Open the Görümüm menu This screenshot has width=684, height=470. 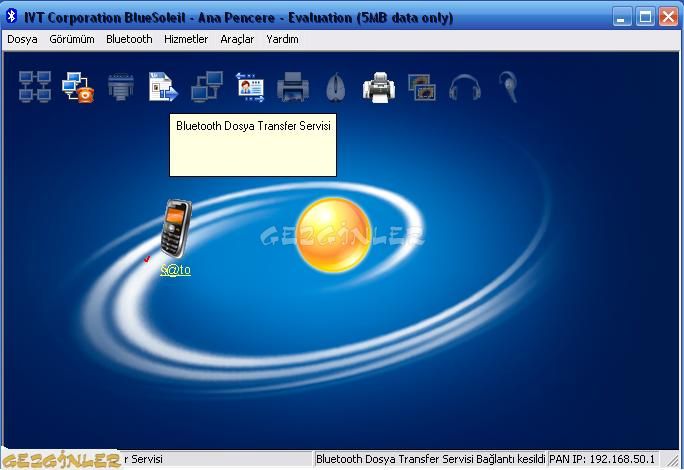pos(72,39)
